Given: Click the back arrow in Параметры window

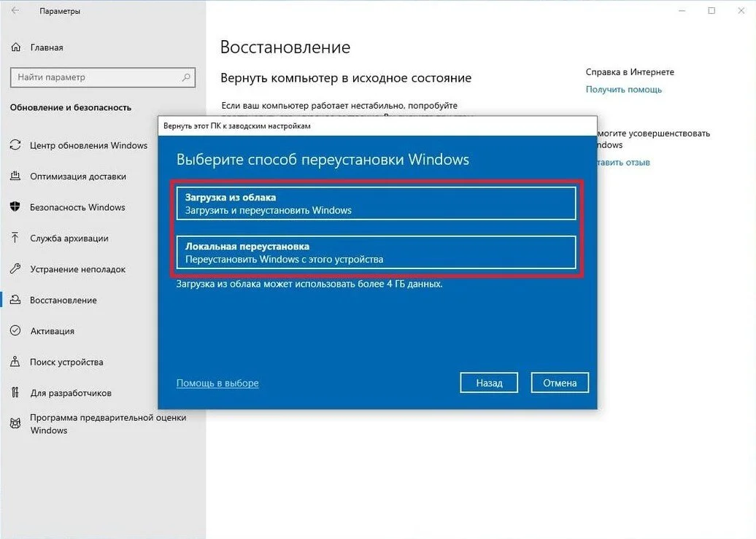Looking at the screenshot, I should [15, 11].
